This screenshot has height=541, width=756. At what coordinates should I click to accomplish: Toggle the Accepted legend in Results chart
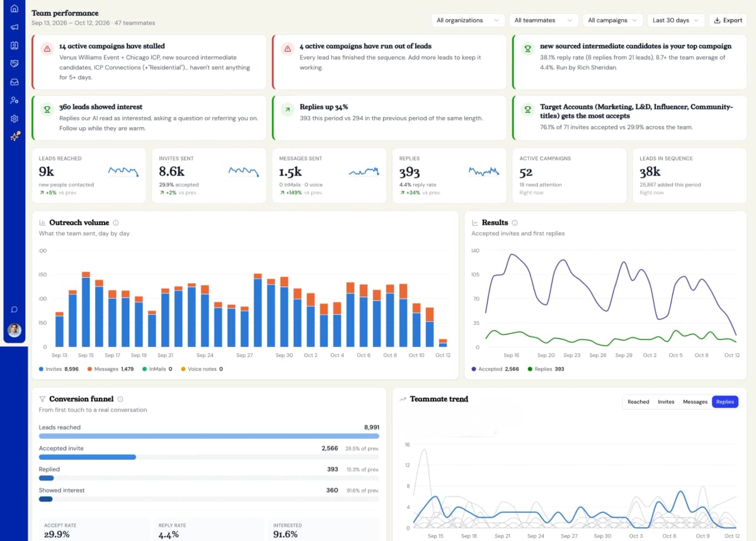click(495, 369)
